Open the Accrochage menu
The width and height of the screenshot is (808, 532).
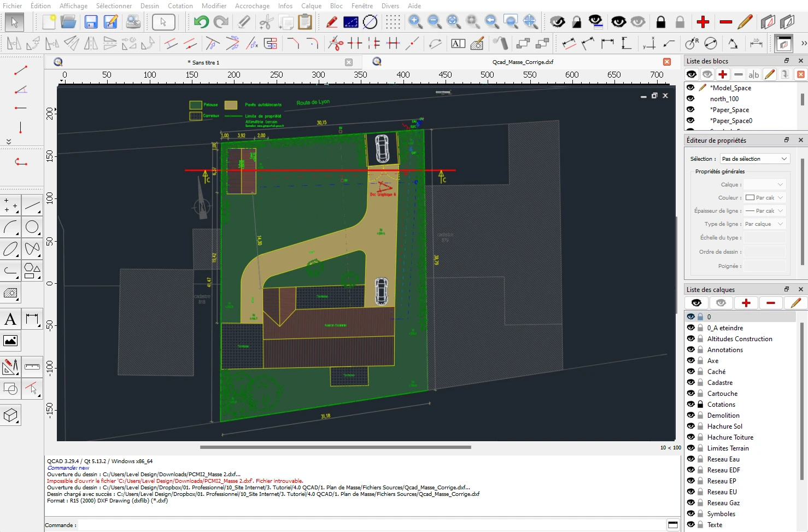tap(252, 6)
